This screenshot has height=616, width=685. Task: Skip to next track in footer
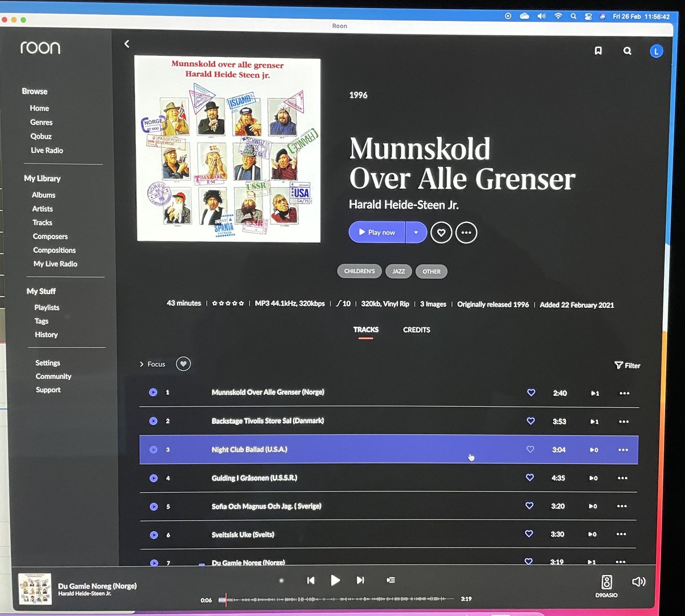[x=360, y=580]
